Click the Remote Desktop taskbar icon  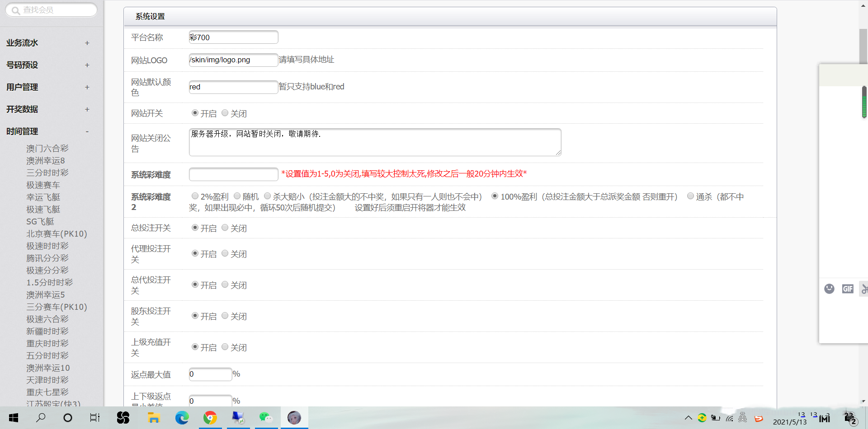[x=238, y=418]
